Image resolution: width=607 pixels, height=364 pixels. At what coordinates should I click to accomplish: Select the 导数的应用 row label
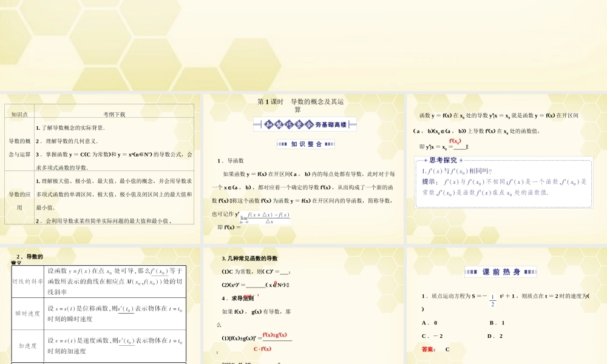pyautogui.click(x=19, y=201)
